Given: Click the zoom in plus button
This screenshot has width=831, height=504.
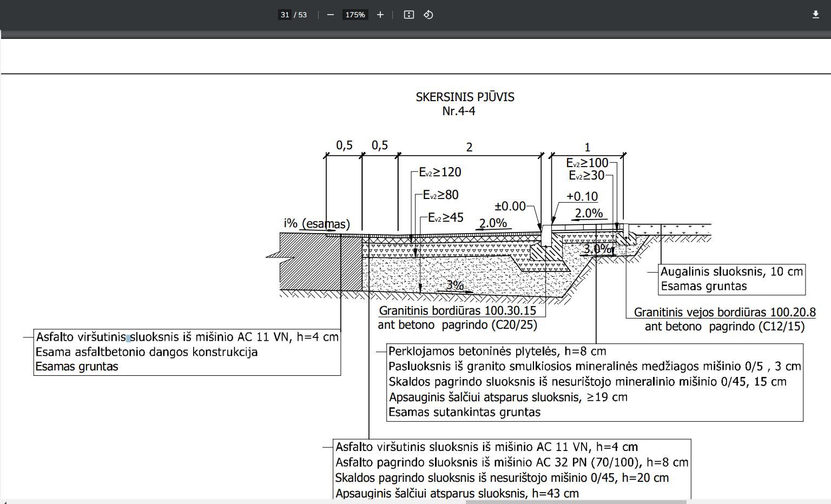Looking at the screenshot, I should [380, 15].
